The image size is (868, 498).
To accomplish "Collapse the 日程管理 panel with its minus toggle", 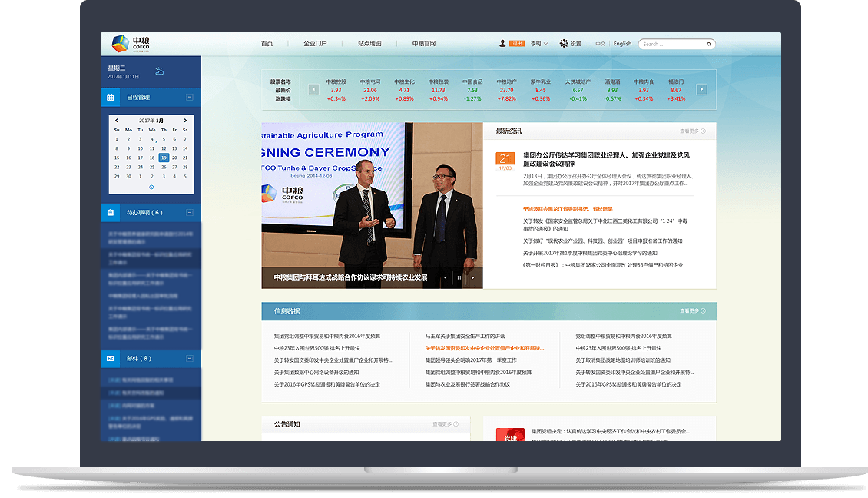I will (x=190, y=97).
